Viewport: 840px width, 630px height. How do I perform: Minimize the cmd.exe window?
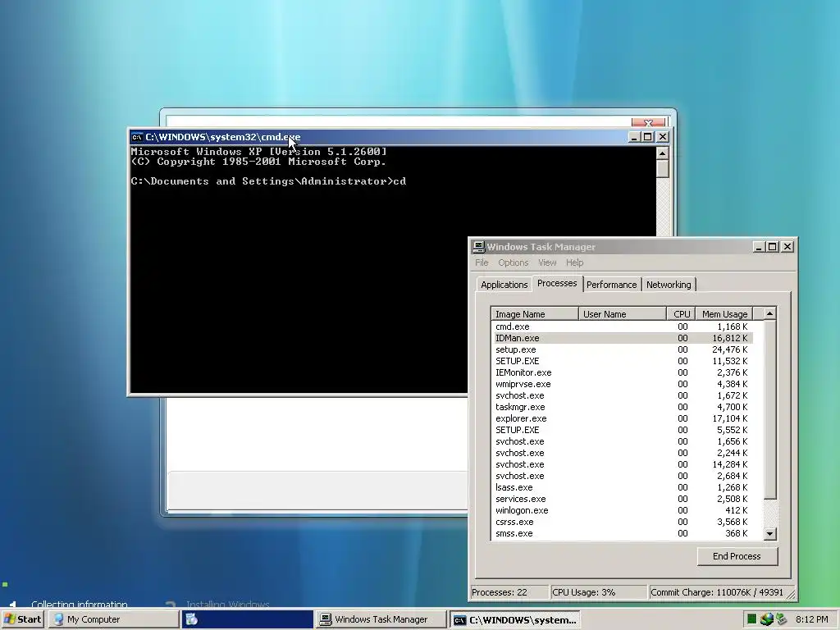(634, 137)
